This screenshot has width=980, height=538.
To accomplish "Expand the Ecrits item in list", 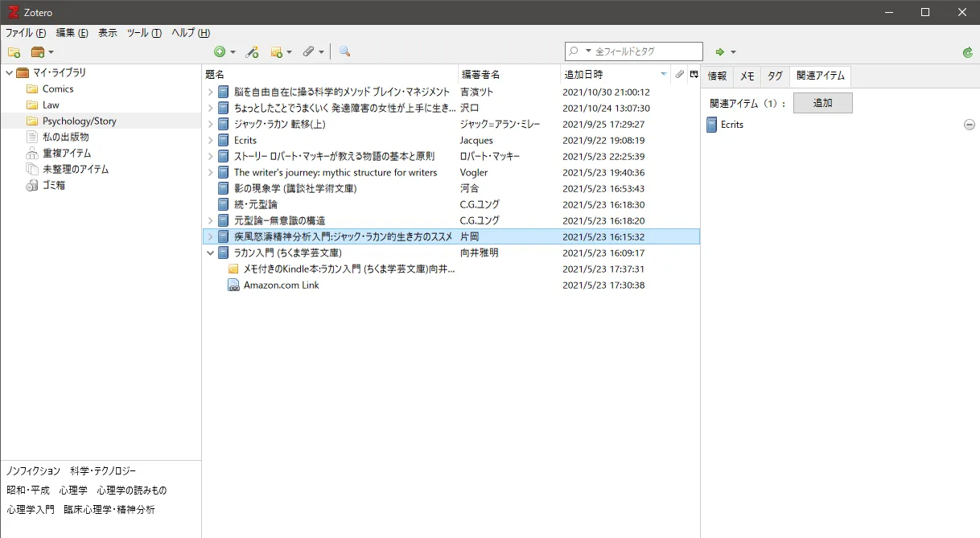I will tap(211, 140).
